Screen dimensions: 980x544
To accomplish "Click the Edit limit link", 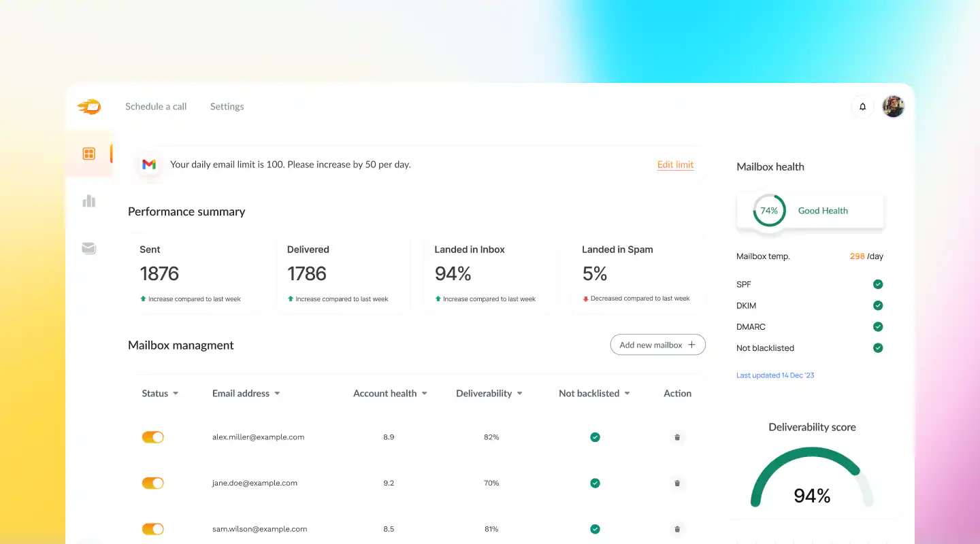I will coord(674,164).
